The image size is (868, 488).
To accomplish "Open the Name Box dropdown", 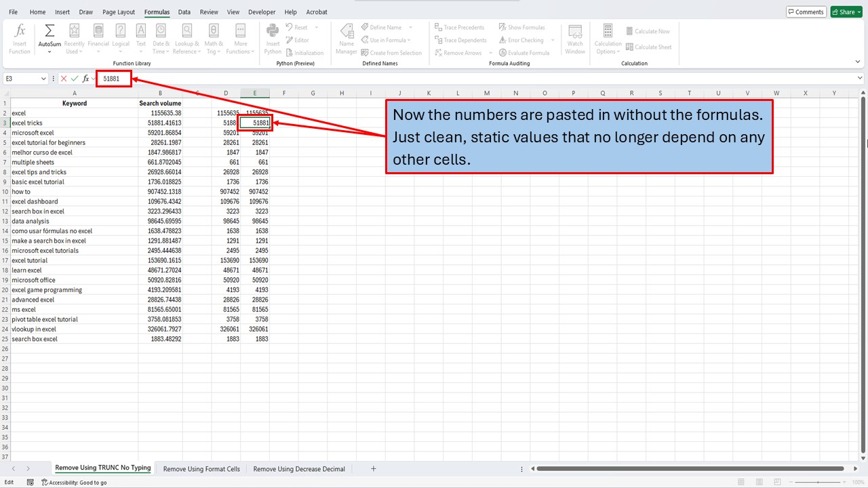I will (x=42, y=79).
